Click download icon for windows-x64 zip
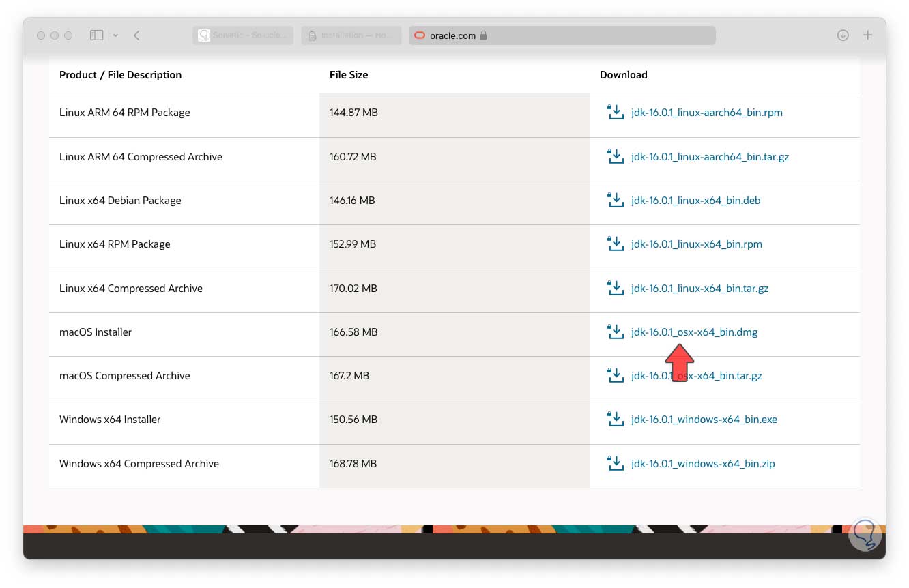This screenshot has height=588, width=909. 616,463
